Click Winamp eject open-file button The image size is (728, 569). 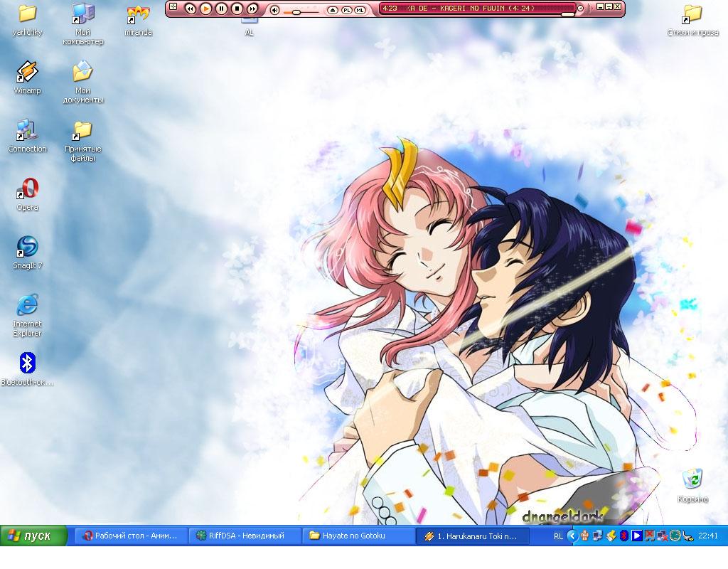(x=333, y=10)
